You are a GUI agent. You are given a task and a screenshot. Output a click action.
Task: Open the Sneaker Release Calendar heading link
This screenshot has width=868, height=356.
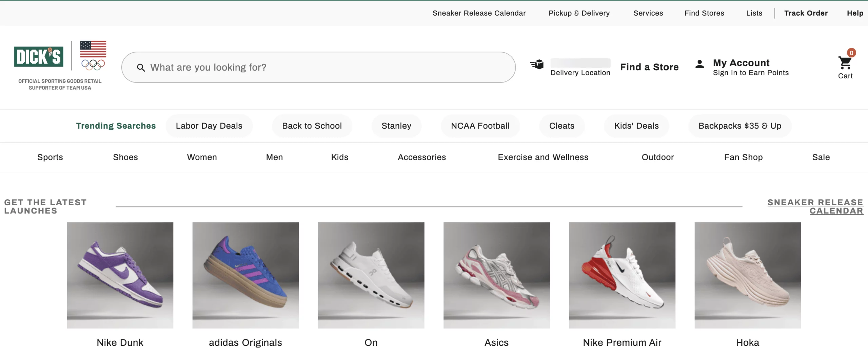click(x=815, y=206)
